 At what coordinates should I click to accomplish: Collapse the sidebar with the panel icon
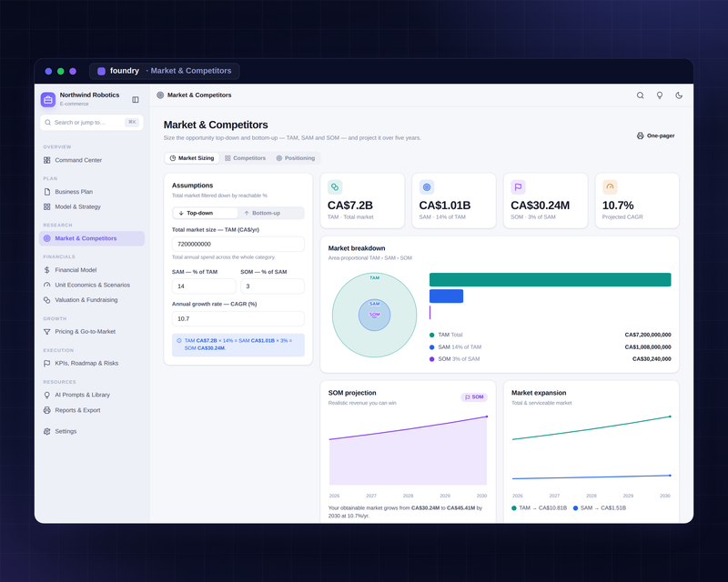coord(136,99)
